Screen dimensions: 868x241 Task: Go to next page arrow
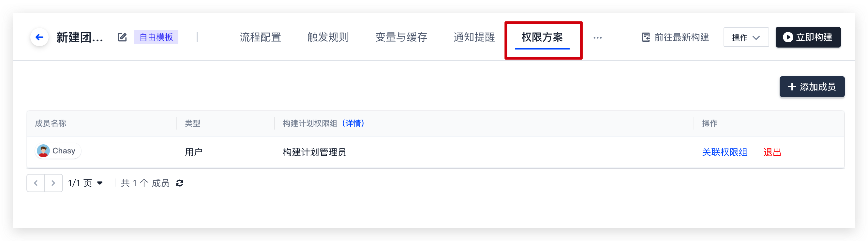(53, 183)
